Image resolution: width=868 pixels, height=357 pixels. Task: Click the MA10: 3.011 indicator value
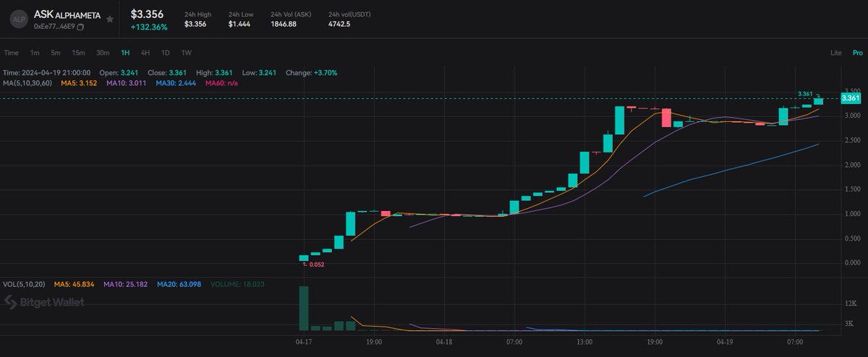[128, 83]
